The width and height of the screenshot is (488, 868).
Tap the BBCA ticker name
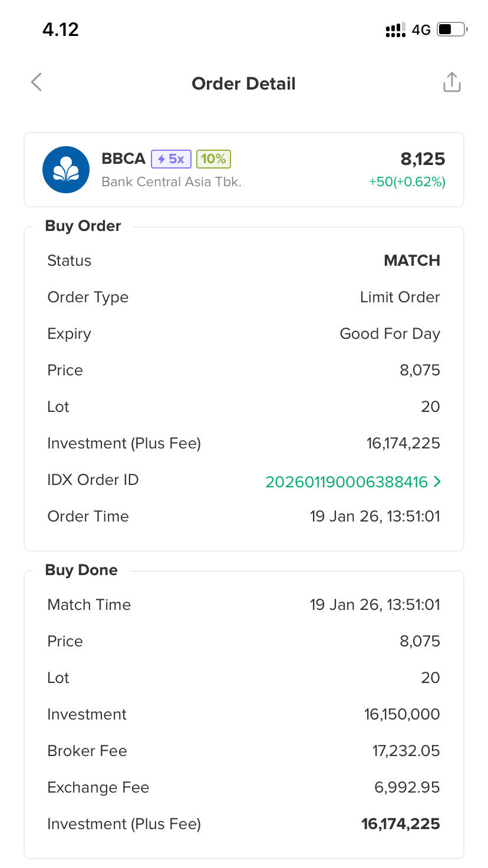(123, 159)
